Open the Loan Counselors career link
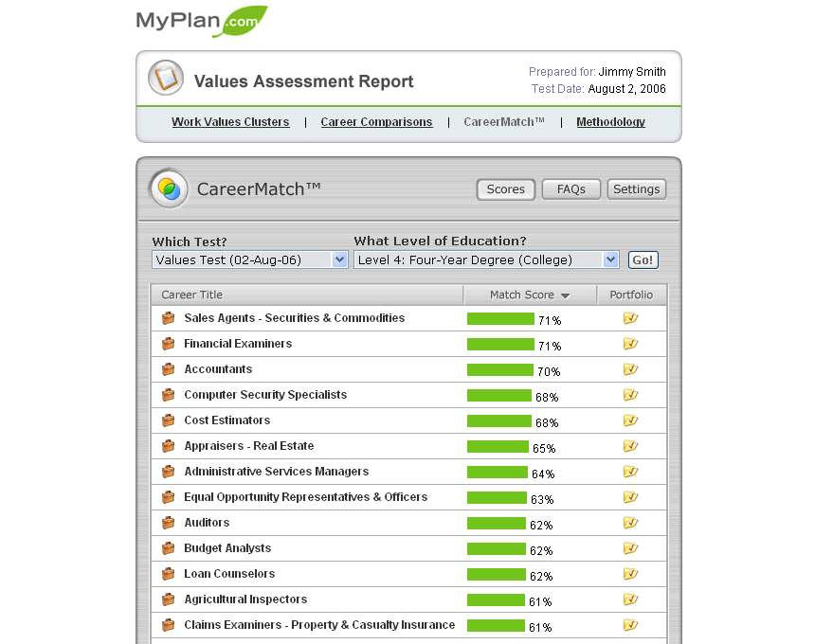815x644 pixels. pyautogui.click(x=229, y=574)
